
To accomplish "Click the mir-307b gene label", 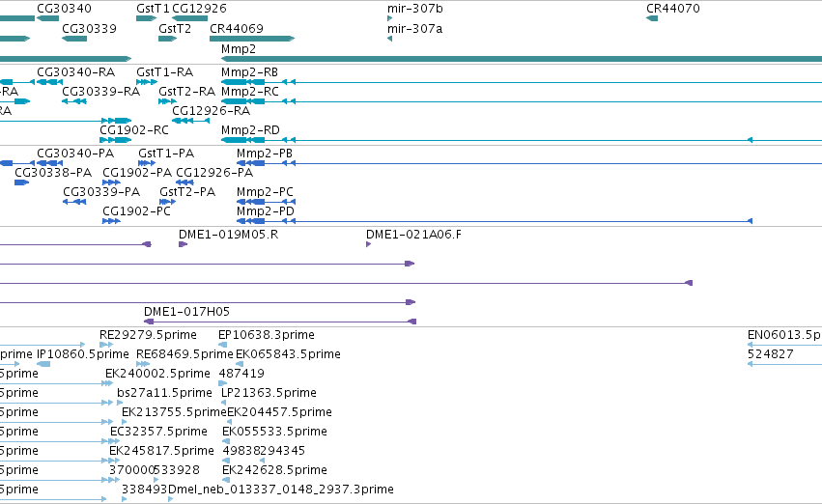I will tap(415, 9).
